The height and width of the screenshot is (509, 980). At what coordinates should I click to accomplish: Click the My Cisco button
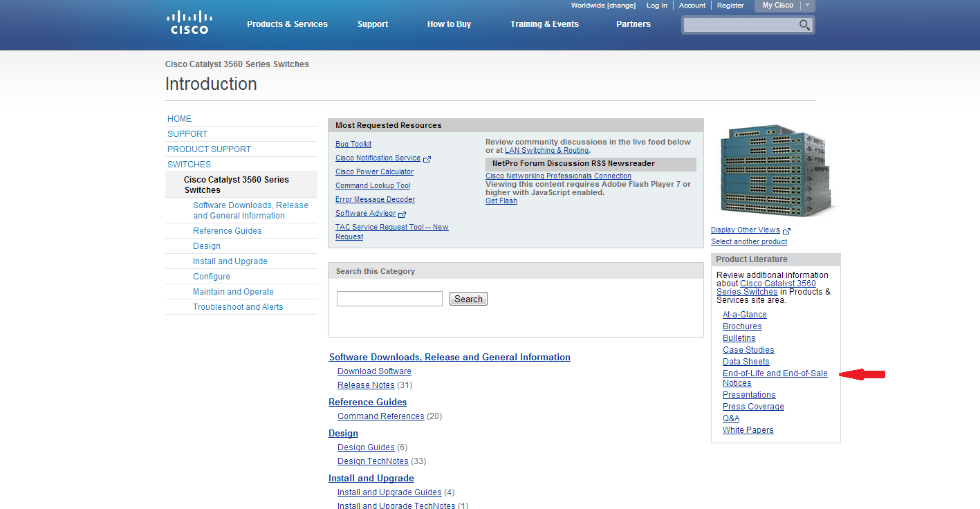(778, 5)
